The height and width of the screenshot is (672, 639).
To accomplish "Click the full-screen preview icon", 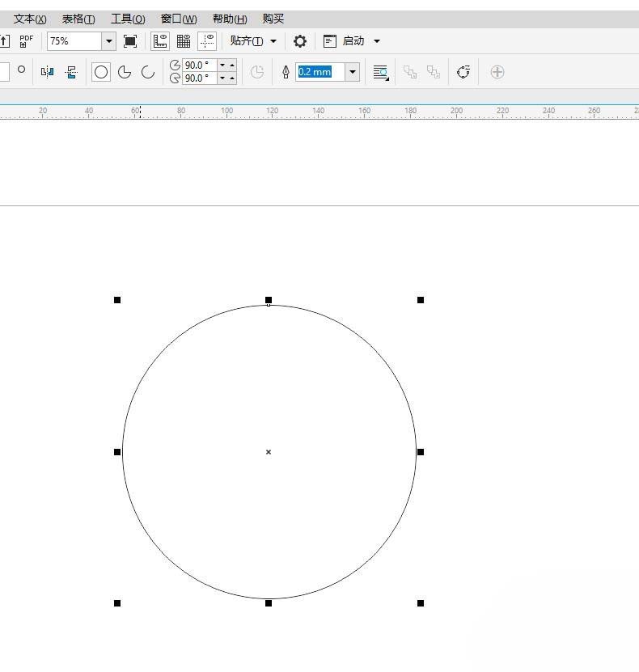I will coord(130,41).
